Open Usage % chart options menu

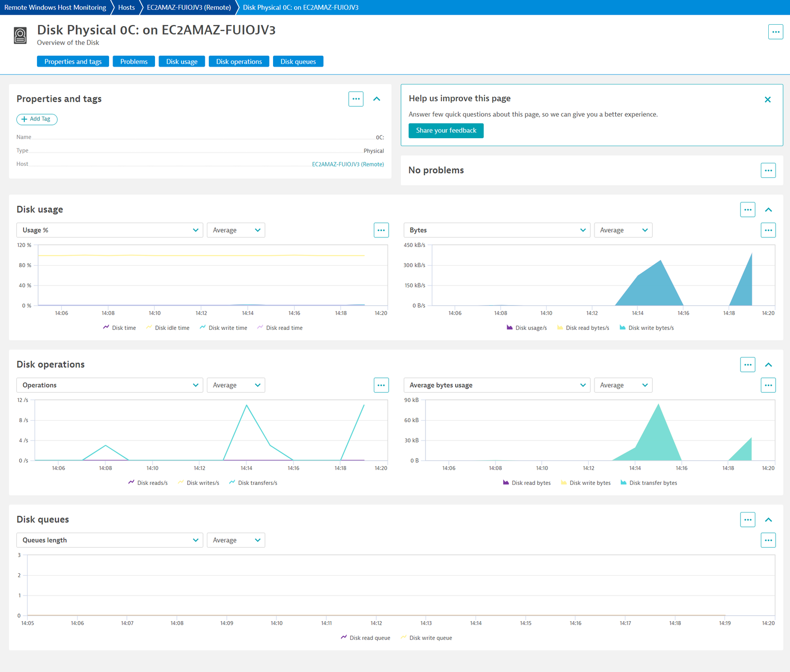[381, 230]
